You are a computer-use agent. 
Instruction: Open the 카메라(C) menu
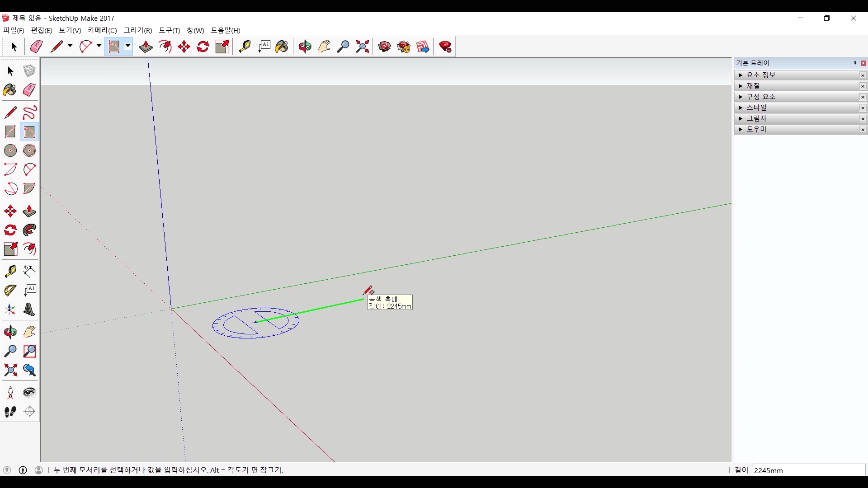click(102, 30)
